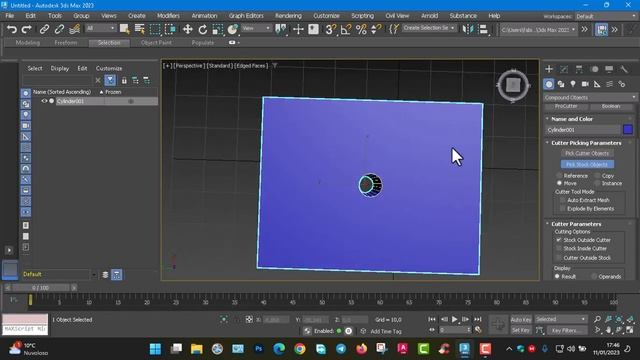Open the Utilities wrench panel icon
Viewport: 640px width, 360px height.
tap(624, 69)
